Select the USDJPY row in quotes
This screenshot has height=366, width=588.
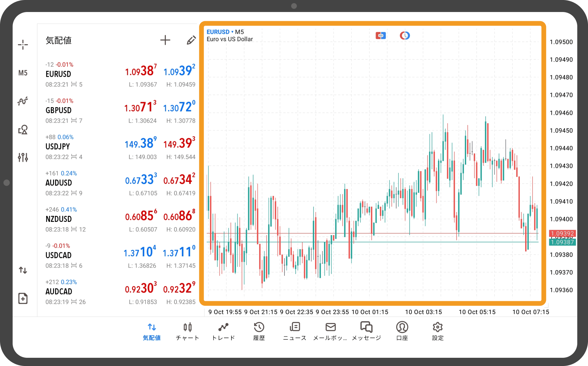point(58,147)
